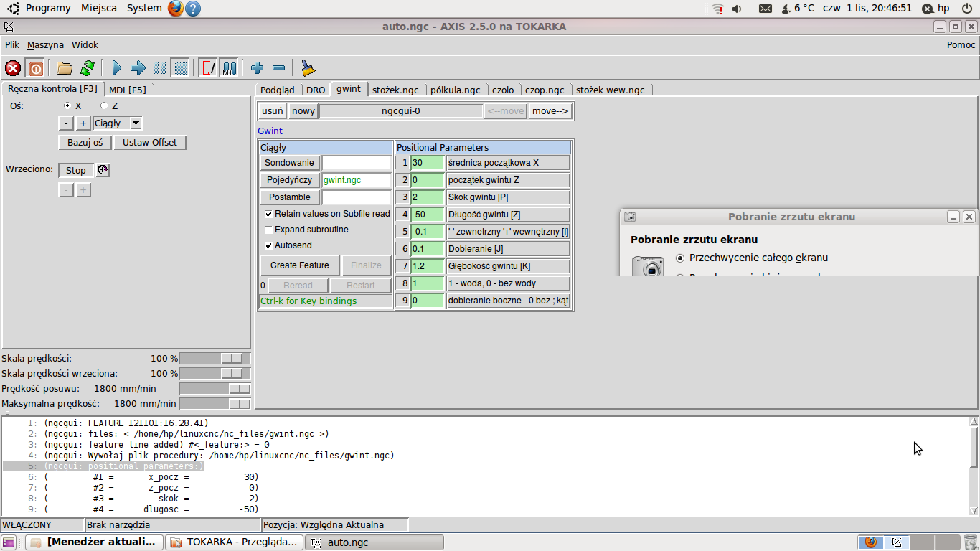Open the półkula.ngc tab

point(456,90)
